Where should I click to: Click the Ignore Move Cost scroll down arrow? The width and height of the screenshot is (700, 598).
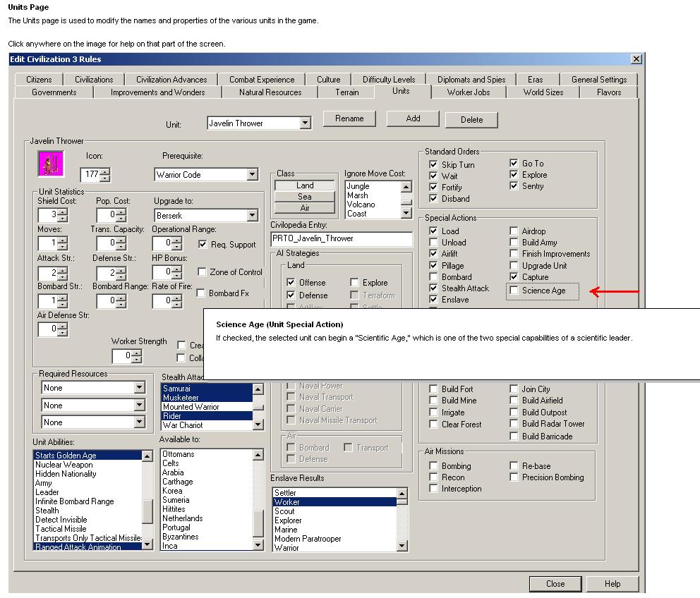tap(406, 213)
